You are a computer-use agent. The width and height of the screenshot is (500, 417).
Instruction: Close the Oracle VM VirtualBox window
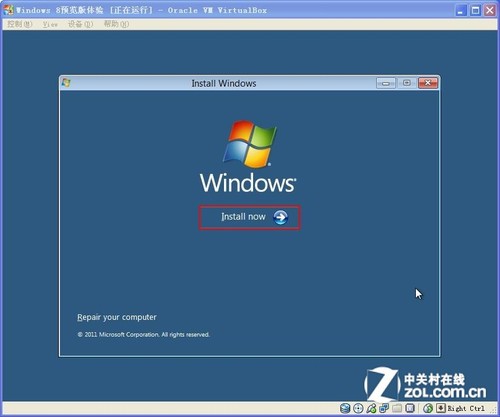(490, 10)
